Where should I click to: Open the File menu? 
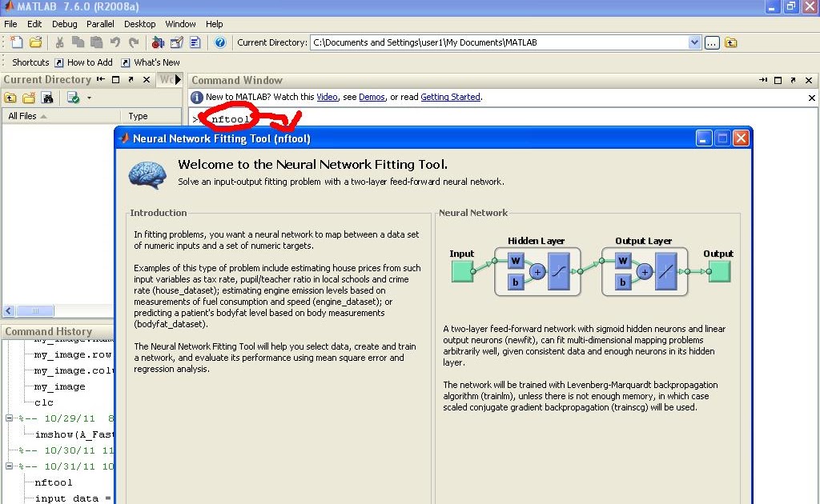coord(10,24)
